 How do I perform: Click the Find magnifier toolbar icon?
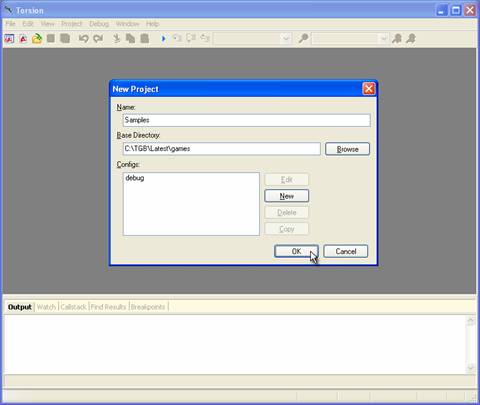coord(303,38)
